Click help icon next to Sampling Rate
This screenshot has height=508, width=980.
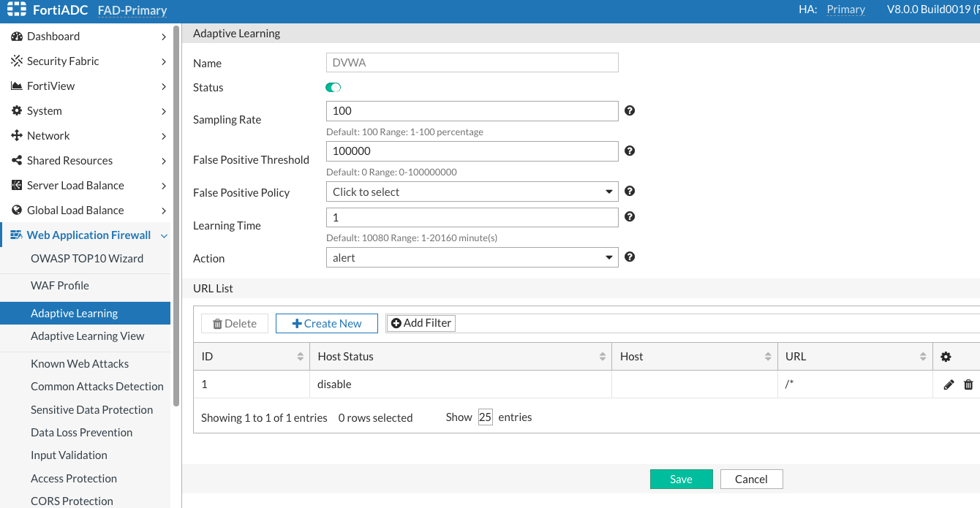[x=630, y=111]
